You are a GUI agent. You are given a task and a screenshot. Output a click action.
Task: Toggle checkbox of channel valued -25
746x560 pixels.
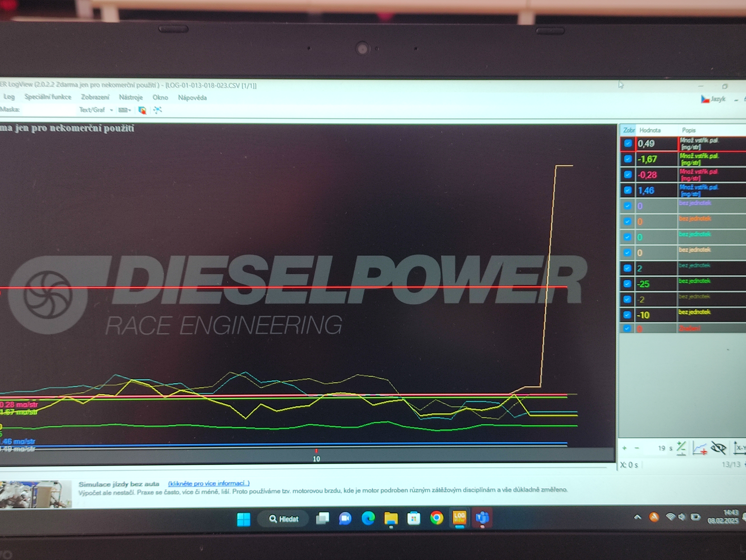point(627,284)
